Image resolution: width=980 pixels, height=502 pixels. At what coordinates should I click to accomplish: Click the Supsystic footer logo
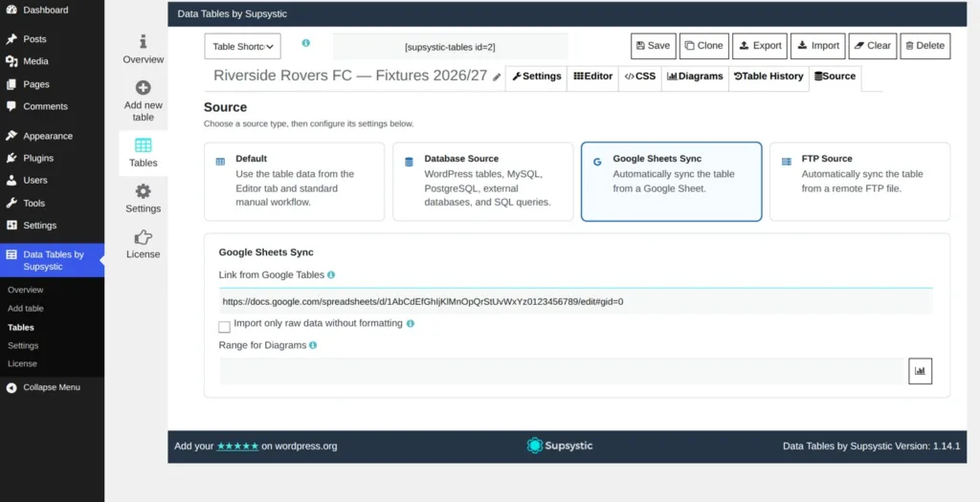[560, 446]
